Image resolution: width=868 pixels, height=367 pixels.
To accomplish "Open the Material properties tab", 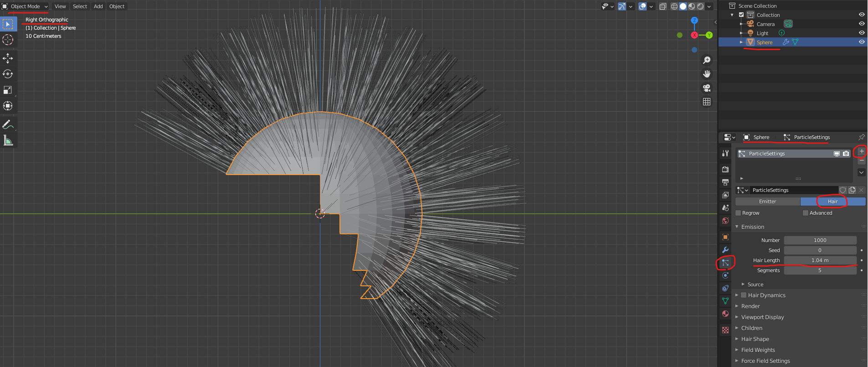I will pos(725,314).
